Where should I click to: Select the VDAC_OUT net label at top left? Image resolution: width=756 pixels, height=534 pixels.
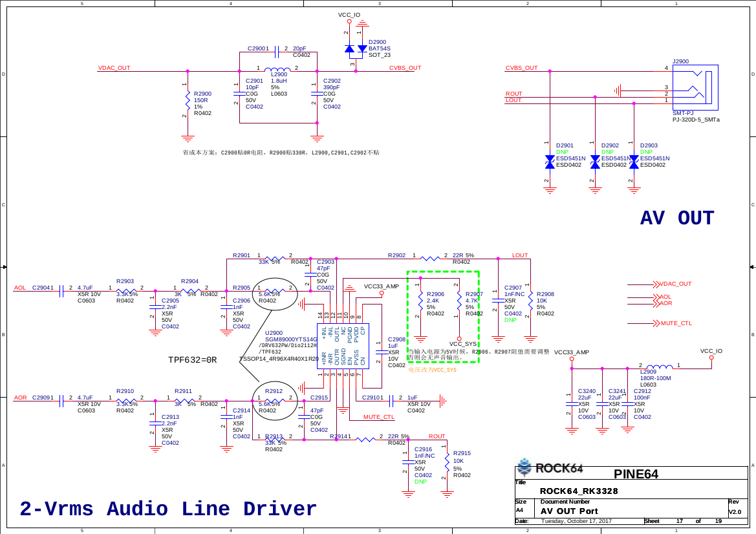coord(114,68)
